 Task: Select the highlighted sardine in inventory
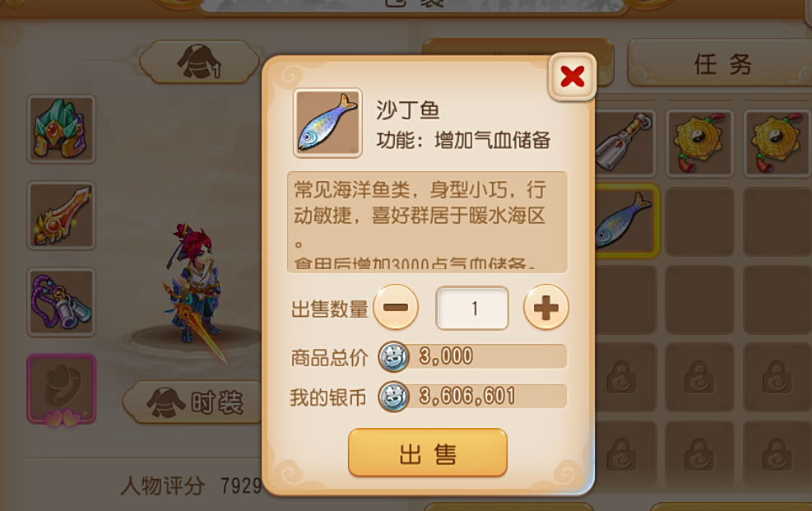[x=625, y=221]
